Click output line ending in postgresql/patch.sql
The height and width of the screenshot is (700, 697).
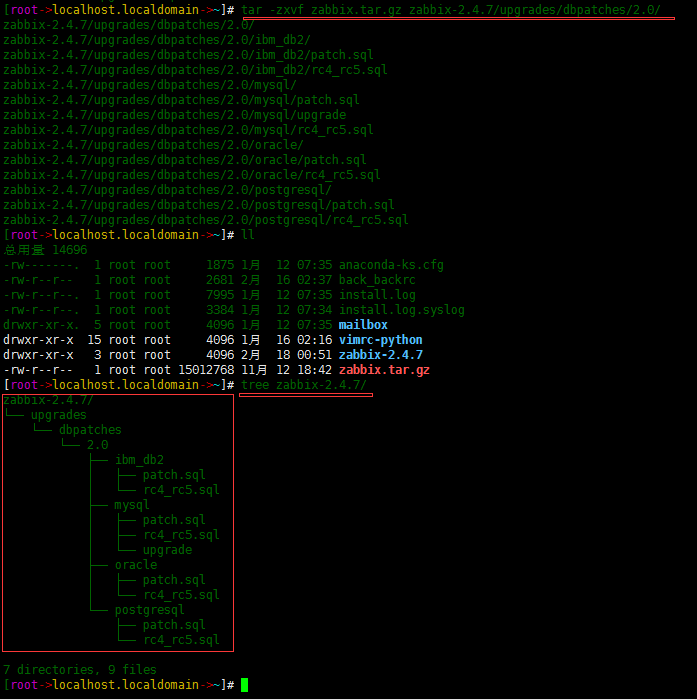[198, 205]
